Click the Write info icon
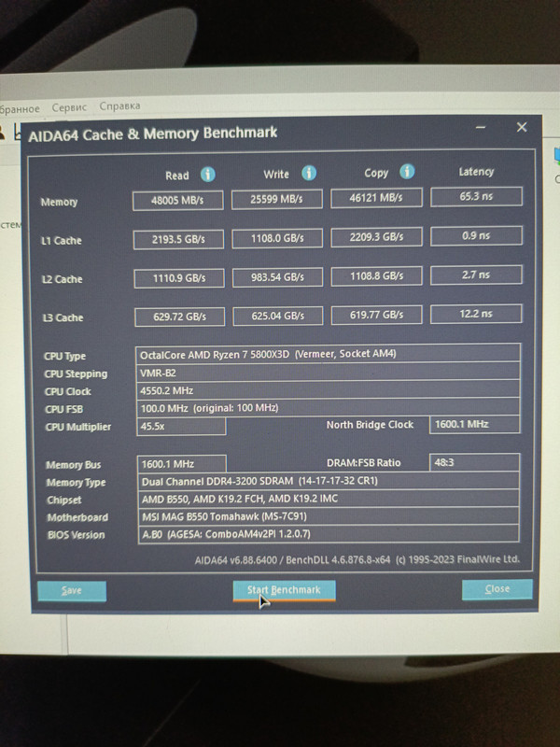The width and height of the screenshot is (560, 747). pos(309,173)
